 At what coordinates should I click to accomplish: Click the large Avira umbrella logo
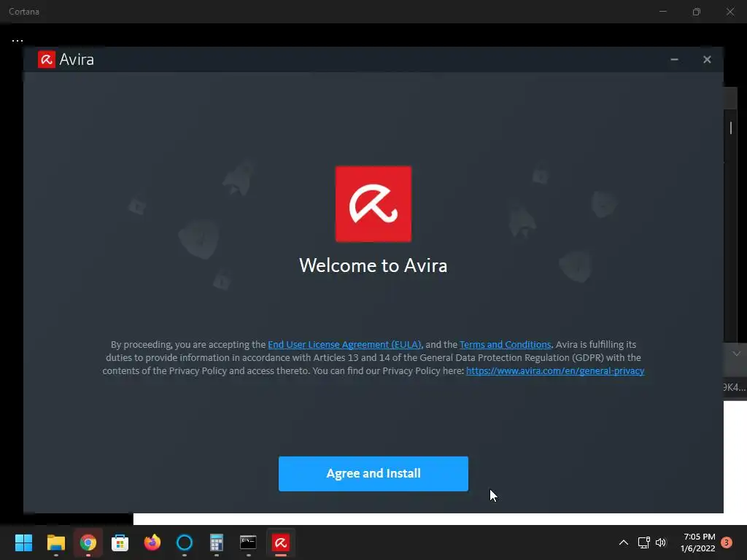[x=373, y=204]
